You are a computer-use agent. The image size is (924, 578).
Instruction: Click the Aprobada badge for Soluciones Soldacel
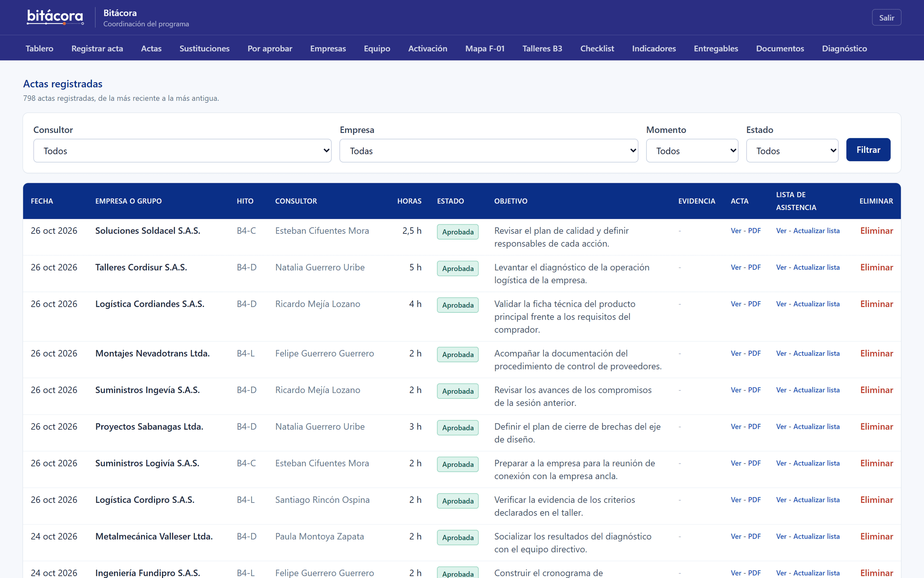pos(457,232)
